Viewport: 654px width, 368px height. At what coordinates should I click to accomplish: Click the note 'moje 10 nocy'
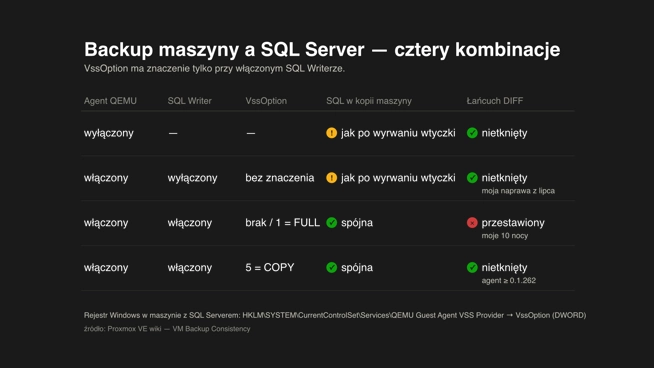click(x=505, y=236)
